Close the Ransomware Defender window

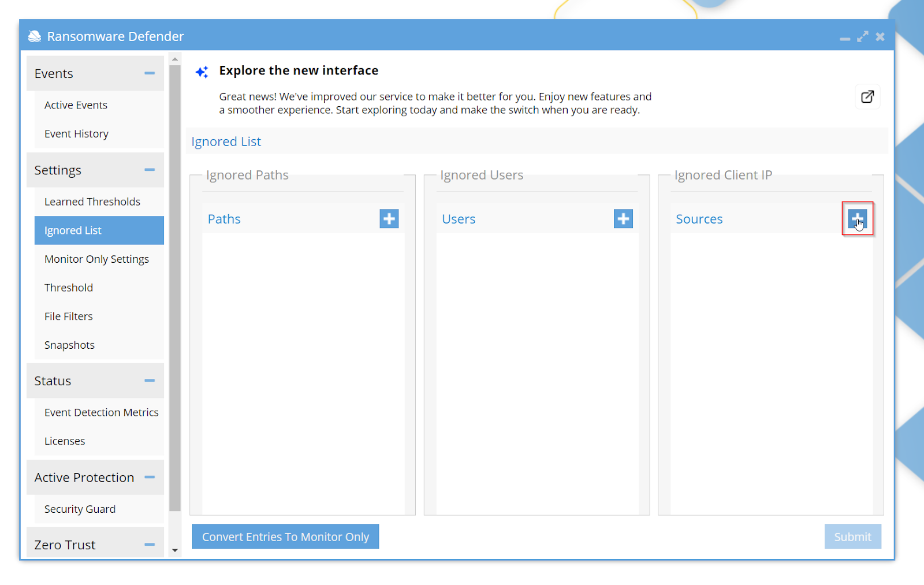pyautogui.click(x=880, y=36)
